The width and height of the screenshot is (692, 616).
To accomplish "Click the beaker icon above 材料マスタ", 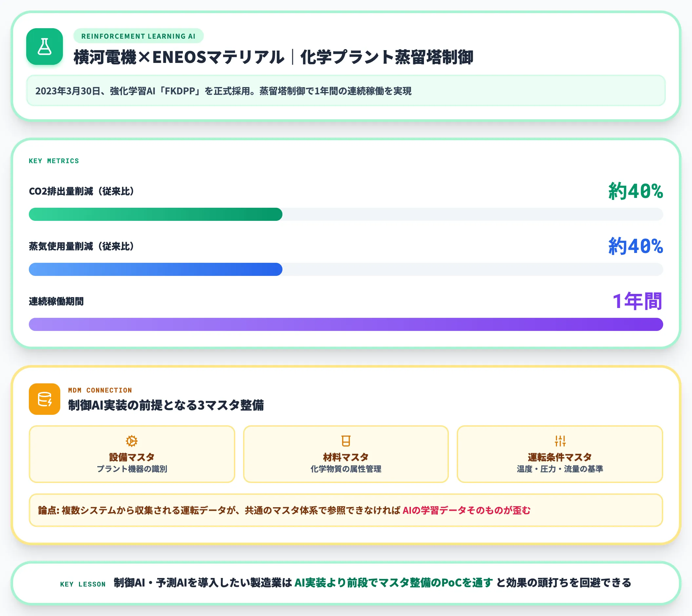I will (346, 441).
